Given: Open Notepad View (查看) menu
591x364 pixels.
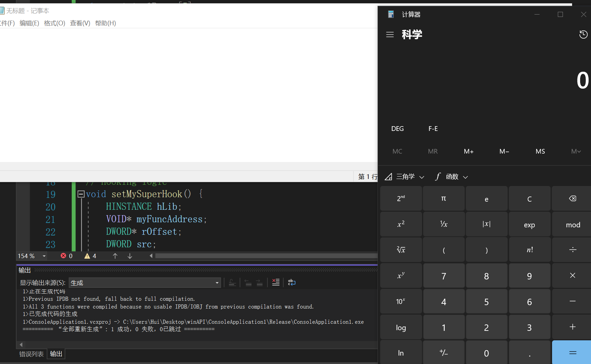Looking at the screenshot, I should 80,23.
